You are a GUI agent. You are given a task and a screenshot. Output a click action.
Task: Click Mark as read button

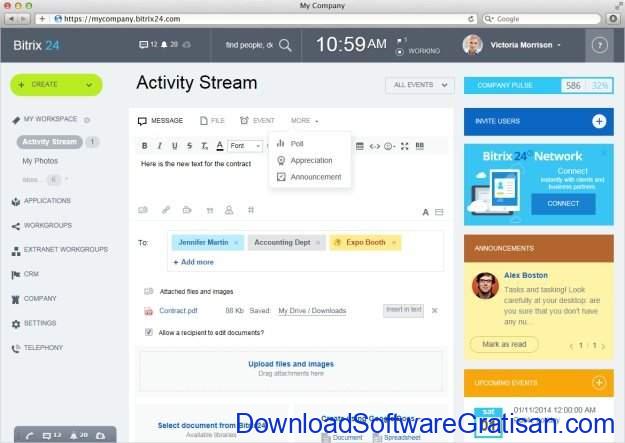click(x=504, y=344)
